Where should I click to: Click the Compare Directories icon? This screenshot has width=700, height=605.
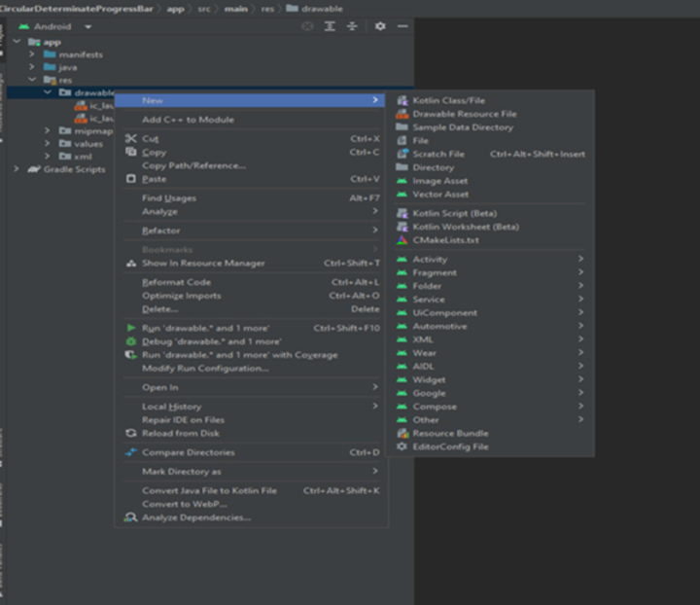point(131,452)
